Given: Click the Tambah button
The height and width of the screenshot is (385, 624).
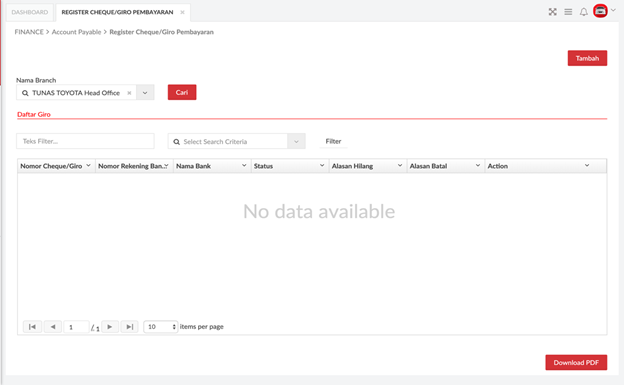Looking at the screenshot, I should 587,58.
